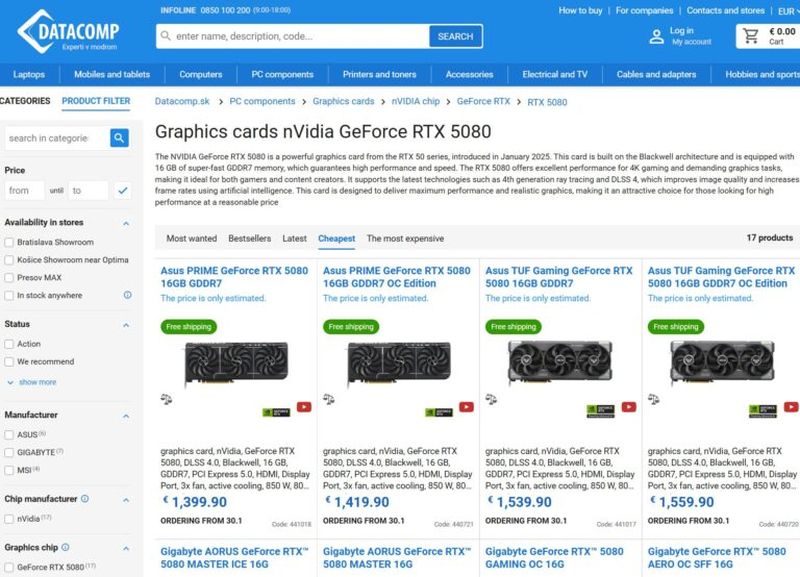This screenshot has height=577, width=800.
Task: Expand show more under Status
Action: (x=37, y=382)
